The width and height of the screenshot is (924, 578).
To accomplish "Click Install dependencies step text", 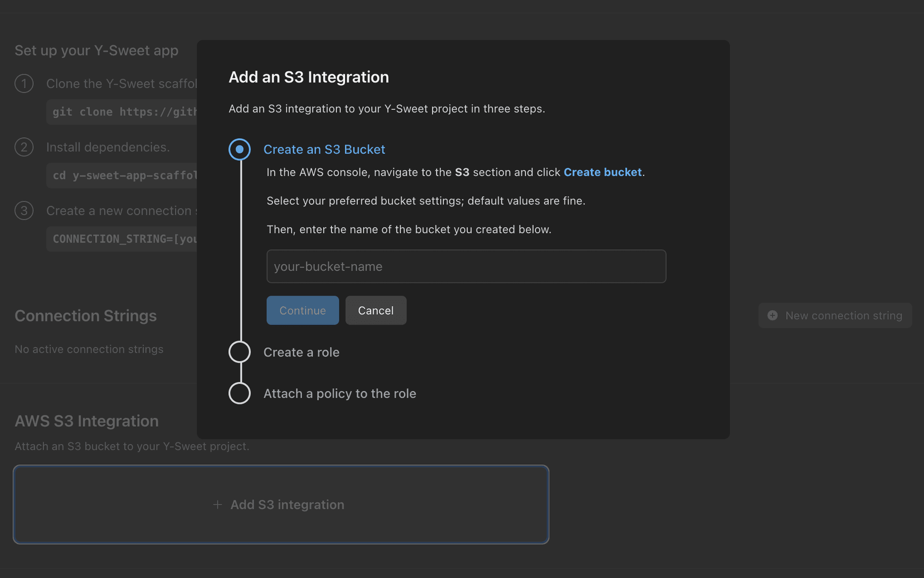I will pyautogui.click(x=108, y=147).
